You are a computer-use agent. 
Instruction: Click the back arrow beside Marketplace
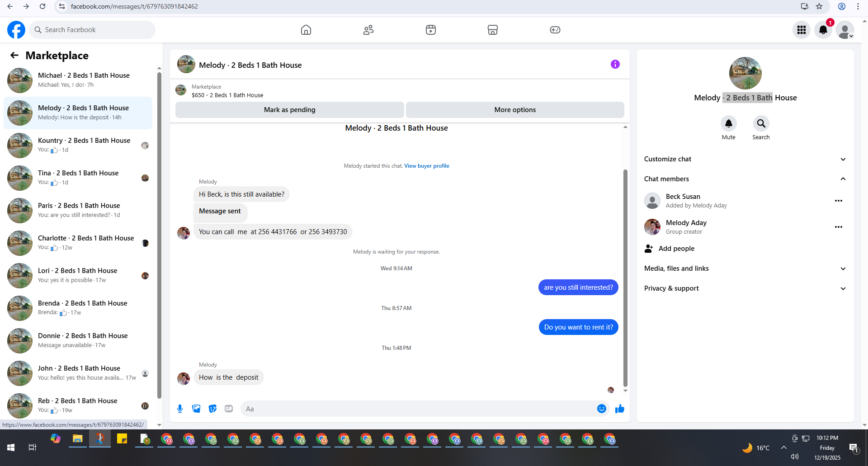point(14,55)
